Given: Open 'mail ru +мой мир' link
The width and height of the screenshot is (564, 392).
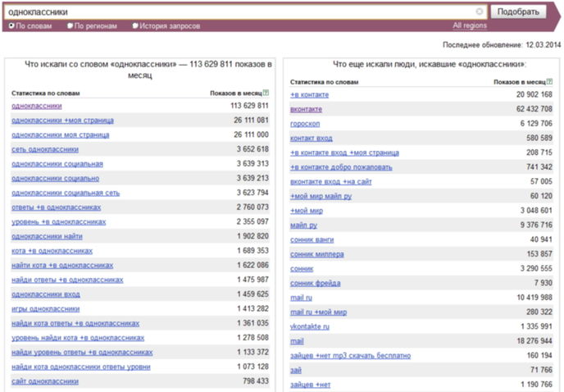Looking at the screenshot, I should coord(318,312).
